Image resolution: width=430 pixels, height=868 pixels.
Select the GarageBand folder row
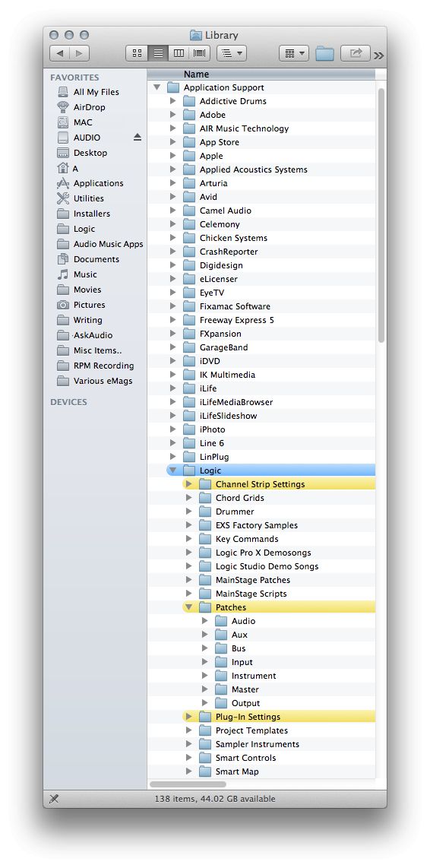261,347
